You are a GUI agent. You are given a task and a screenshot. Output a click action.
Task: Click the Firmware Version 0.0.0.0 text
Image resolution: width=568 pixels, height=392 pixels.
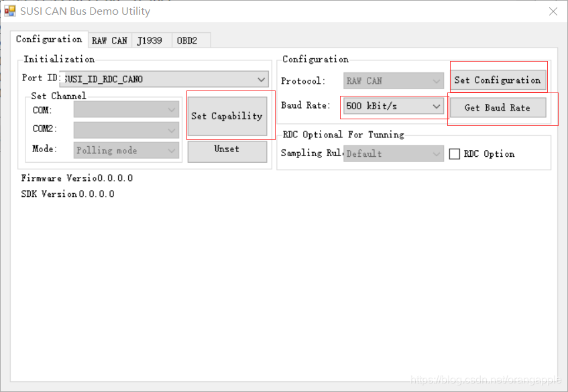pyautogui.click(x=77, y=178)
